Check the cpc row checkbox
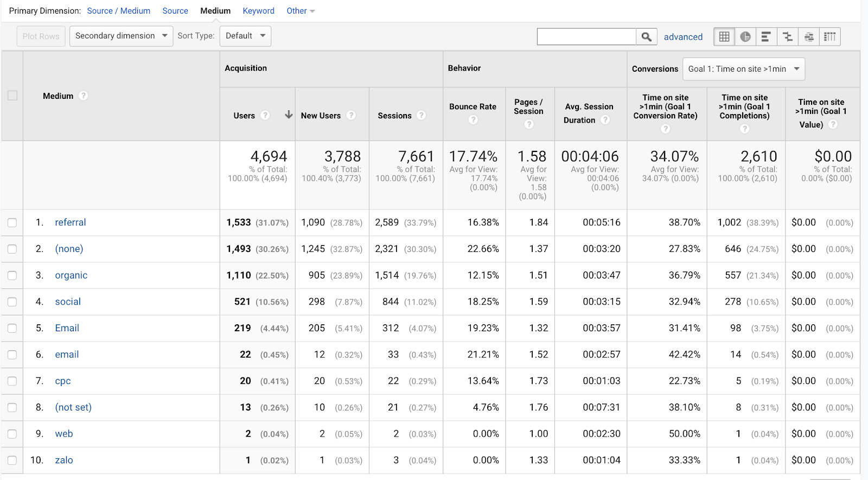868x480 pixels. 12,381
